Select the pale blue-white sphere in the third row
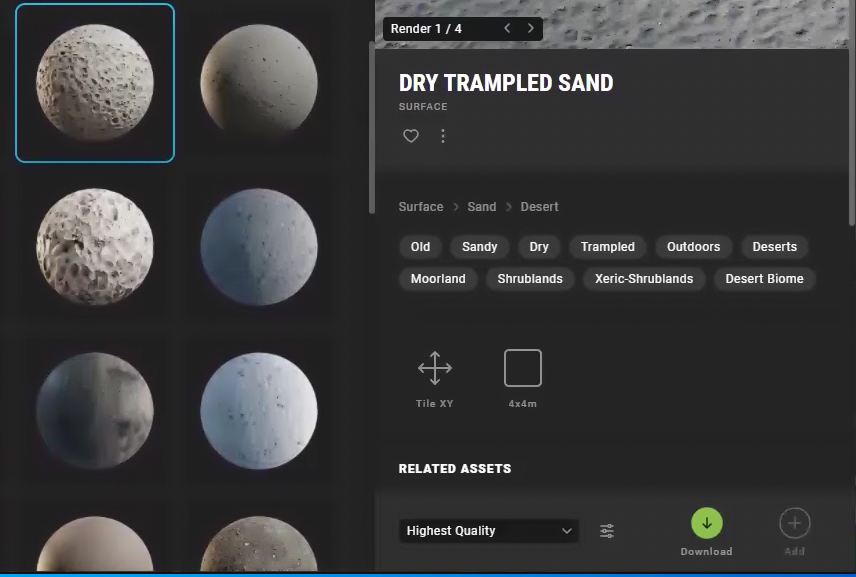856x577 pixels. [259, 411]
